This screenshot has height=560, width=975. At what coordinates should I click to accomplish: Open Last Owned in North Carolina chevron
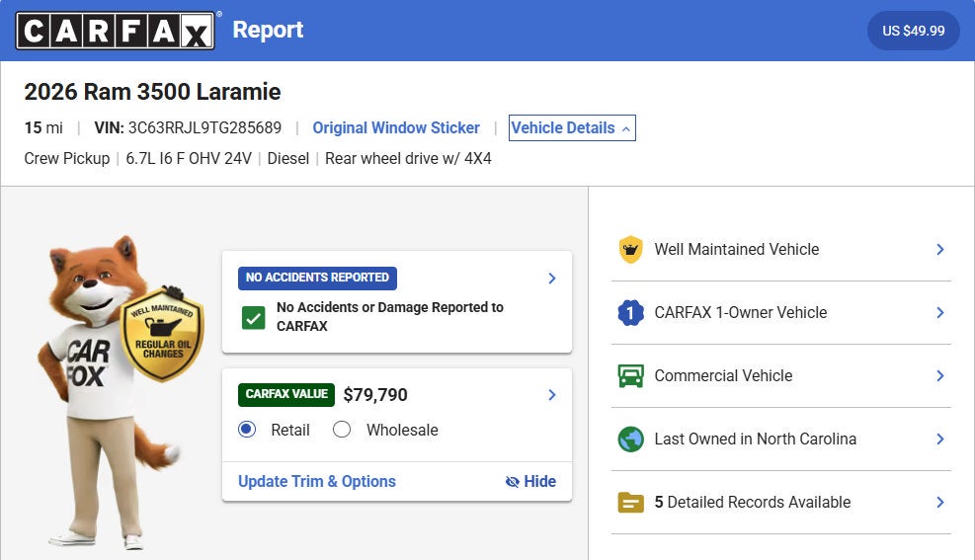(940, 440)
